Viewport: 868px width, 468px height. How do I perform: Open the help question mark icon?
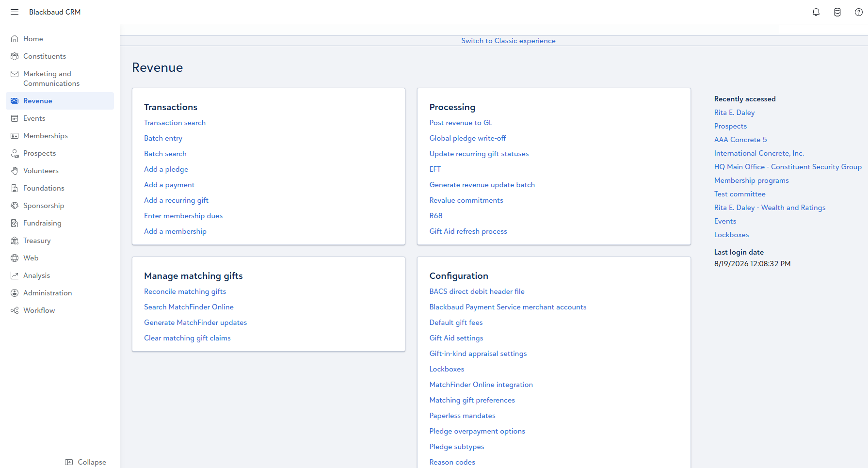[858, 12]
